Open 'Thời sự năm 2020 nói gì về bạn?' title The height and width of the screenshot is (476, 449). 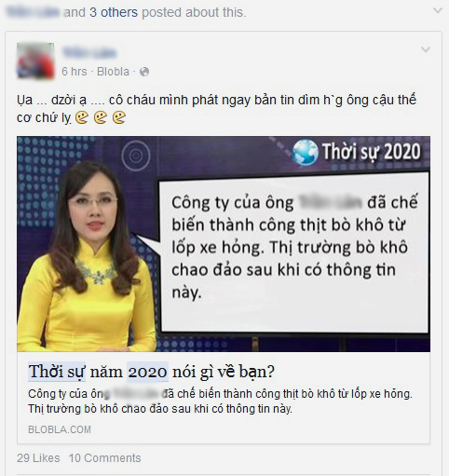coord(152,372)
